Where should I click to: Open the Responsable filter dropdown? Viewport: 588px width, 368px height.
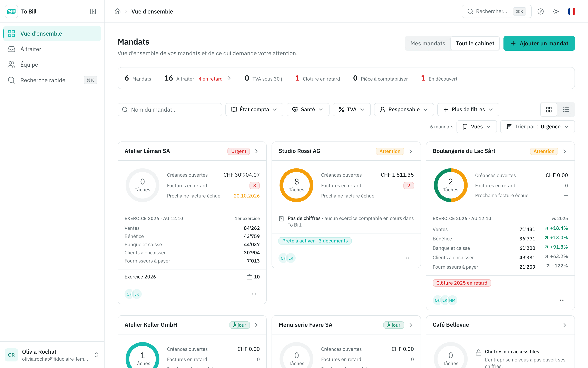[x=404, y=110]
